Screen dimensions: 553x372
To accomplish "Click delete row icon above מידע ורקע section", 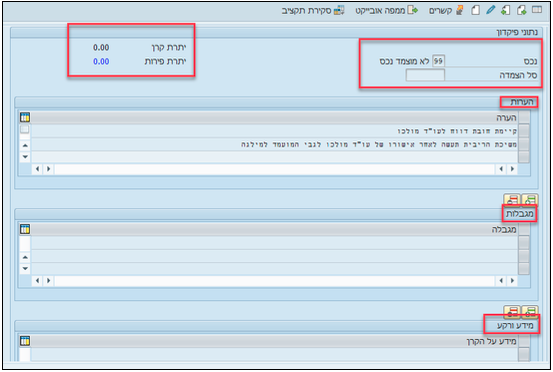I will point(512,311).
